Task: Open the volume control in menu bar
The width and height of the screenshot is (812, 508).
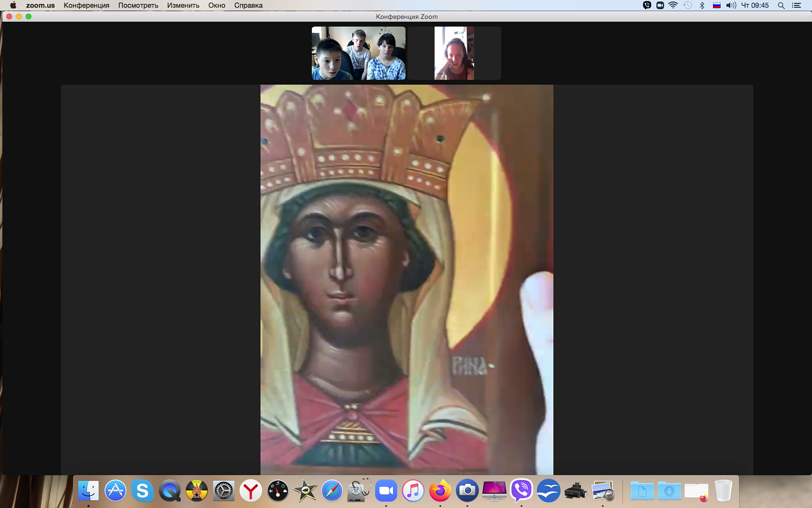Action: coord(731,5)
